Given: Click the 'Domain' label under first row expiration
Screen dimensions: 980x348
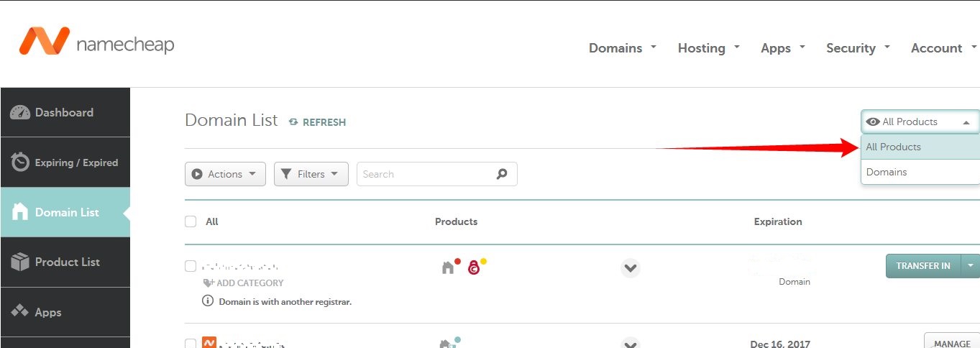Looking at the screenshot, I should click(x=794, y=282).
